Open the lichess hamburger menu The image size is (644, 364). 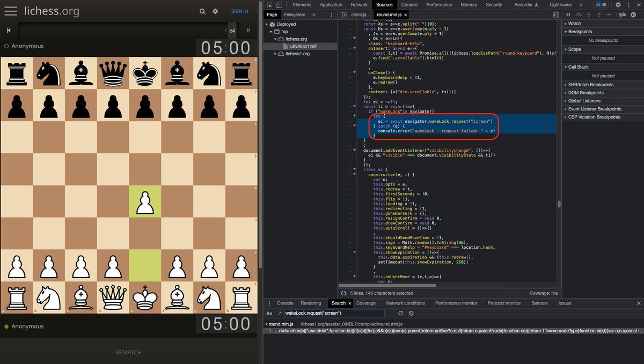click(11, 11)
